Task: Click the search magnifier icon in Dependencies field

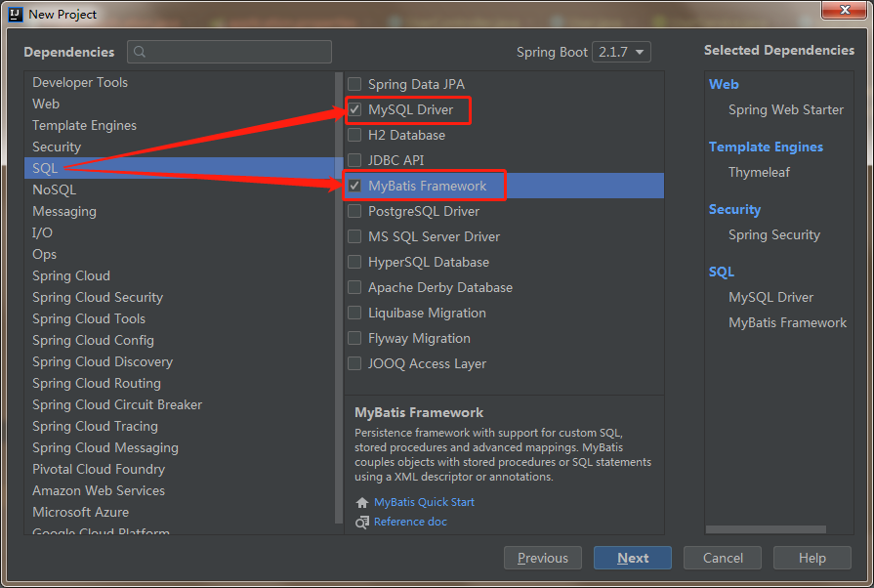Action: point(140,52)
